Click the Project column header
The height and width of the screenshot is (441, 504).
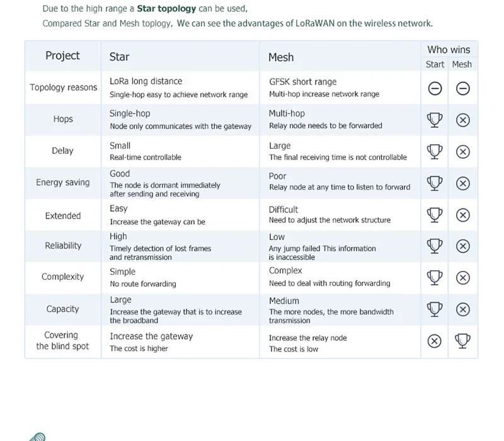pos(62,55)
